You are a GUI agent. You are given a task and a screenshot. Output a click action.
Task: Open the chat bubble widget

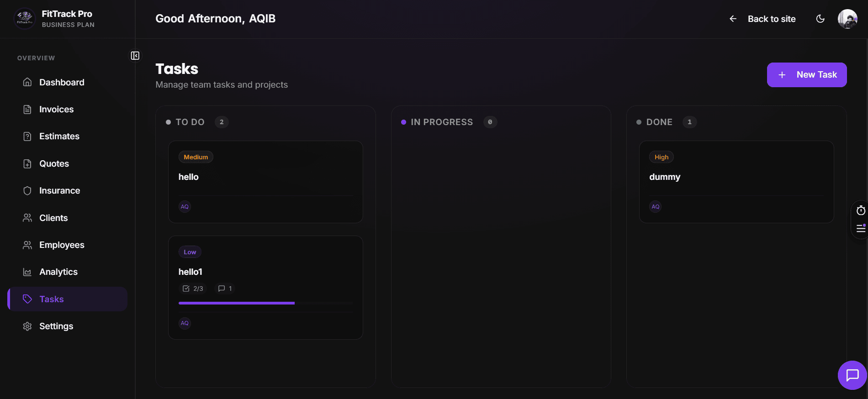pos(852,375)
